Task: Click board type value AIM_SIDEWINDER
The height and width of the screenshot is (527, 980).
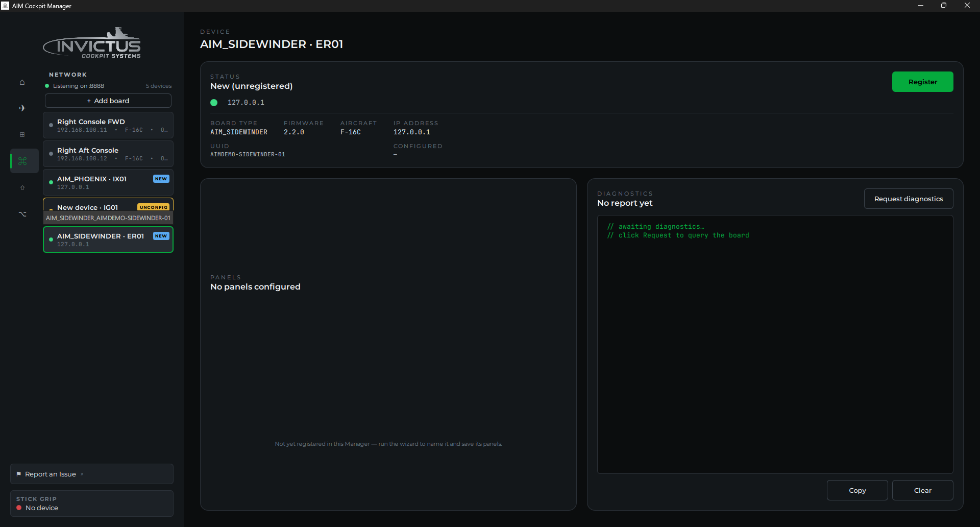Action: (x=239, y=132)
